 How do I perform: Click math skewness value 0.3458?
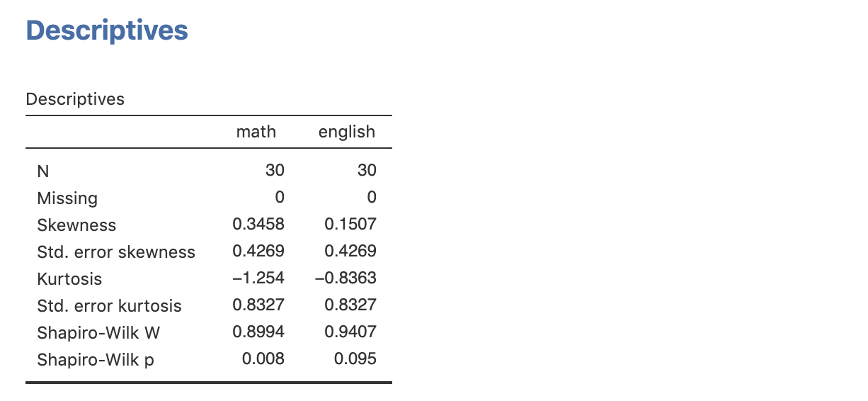pyautogui.click(x=258, y=225)
